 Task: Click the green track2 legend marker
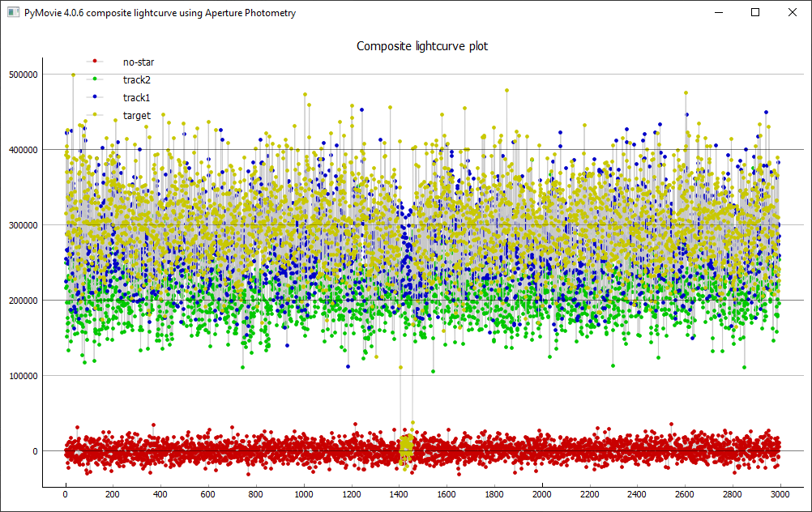pos(95,79)
